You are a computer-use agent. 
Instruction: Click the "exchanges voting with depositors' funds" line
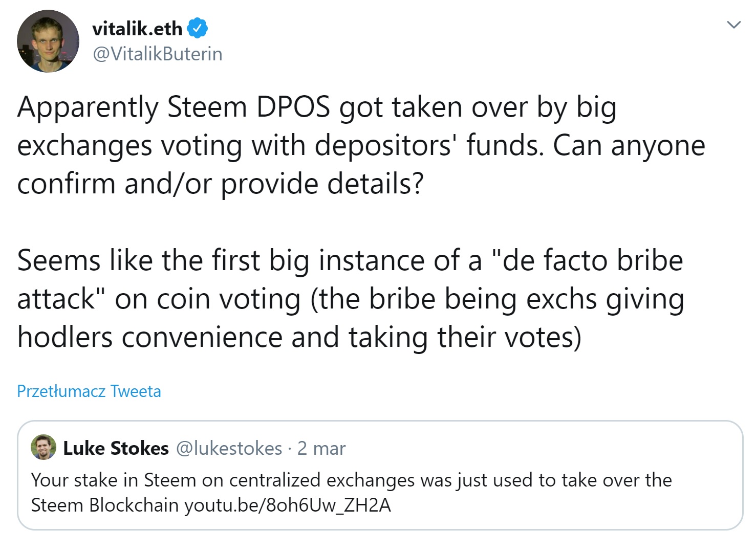361,146
